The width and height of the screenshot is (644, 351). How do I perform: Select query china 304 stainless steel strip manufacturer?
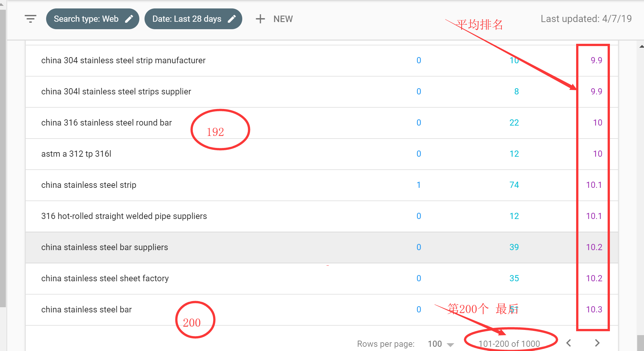coord(123,60)
